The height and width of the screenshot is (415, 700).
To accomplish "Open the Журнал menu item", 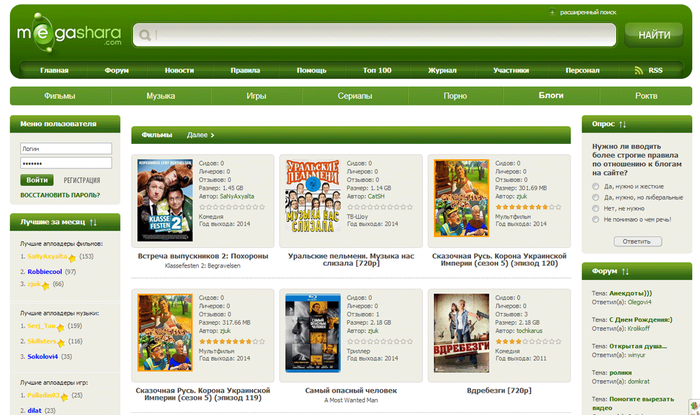I will [442, 71].
